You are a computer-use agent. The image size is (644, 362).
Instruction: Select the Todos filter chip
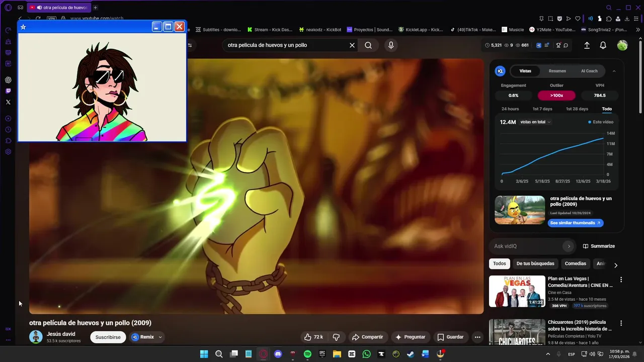tap(500, 263)
